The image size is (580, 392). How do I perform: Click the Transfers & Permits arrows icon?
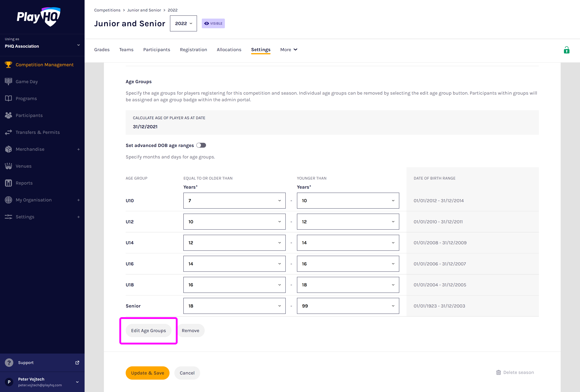(8, 132)
